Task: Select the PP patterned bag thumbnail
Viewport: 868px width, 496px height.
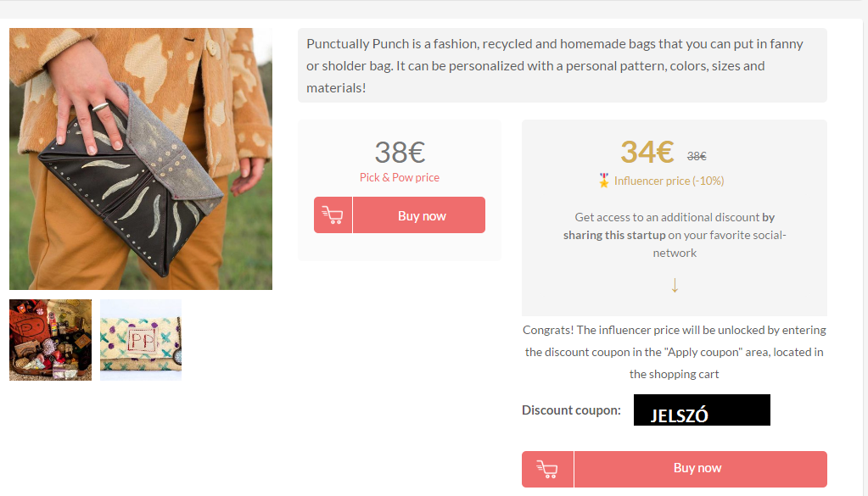Action: (x=141, y=340)
